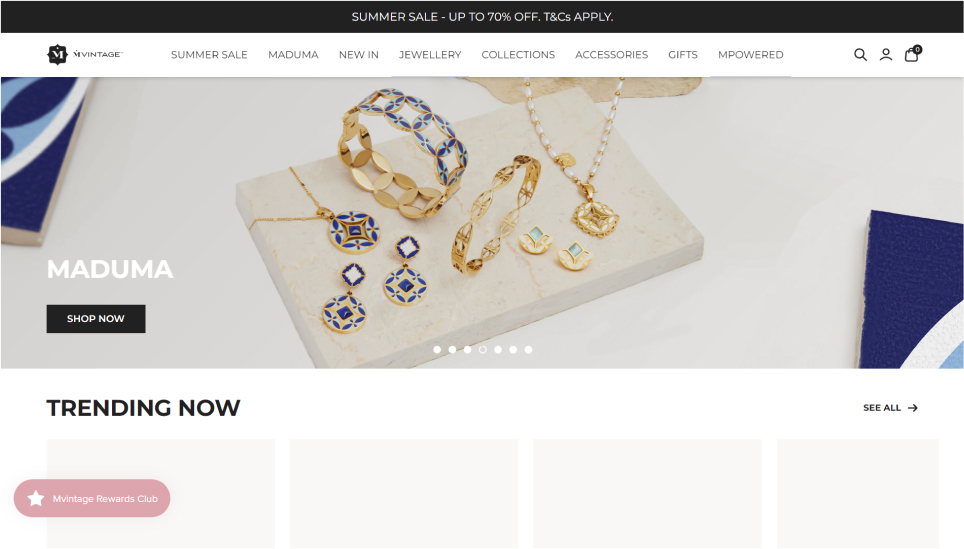The image size is (964, 549).
Task: Select the first carousel slide dot
Action: [x=437, y=349]
